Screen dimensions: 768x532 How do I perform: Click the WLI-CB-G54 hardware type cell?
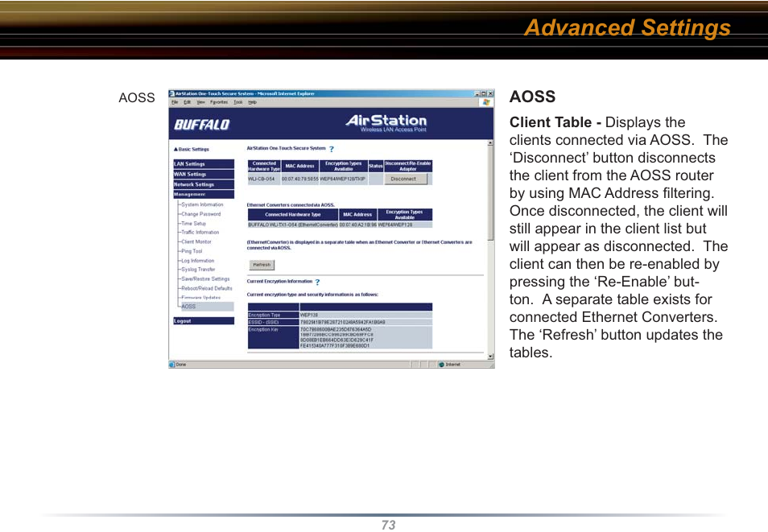(264, 179)
